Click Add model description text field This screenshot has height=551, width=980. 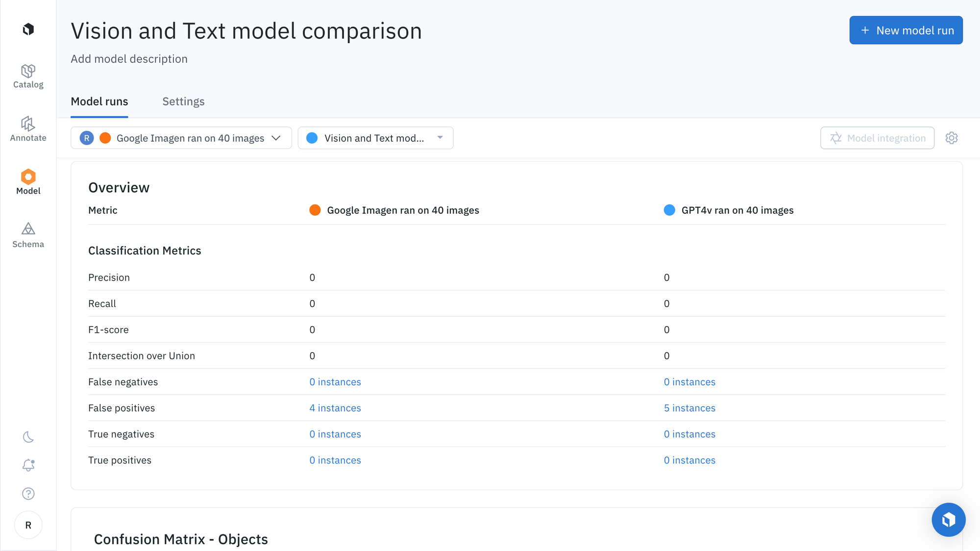point(129,59)
